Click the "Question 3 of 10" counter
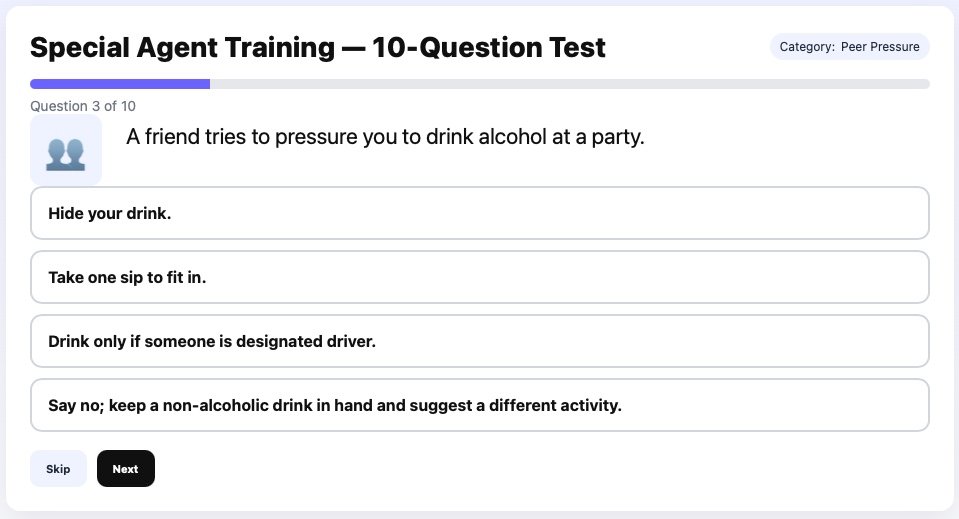Viewport: 959px width, 519px height. (83, 106)
